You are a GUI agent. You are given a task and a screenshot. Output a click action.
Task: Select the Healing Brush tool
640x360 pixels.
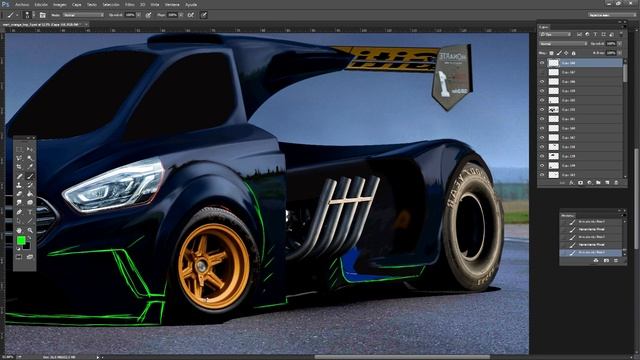tap(19, 176)
